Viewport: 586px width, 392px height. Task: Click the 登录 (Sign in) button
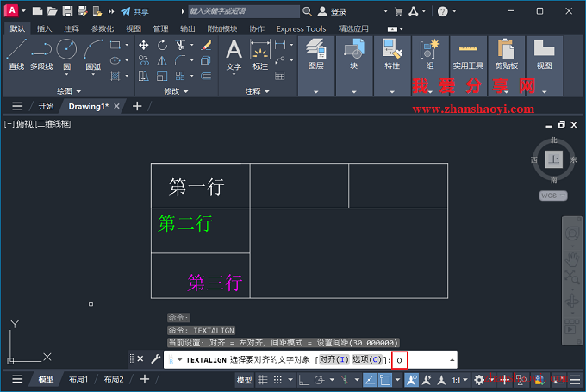coord(332,11)
